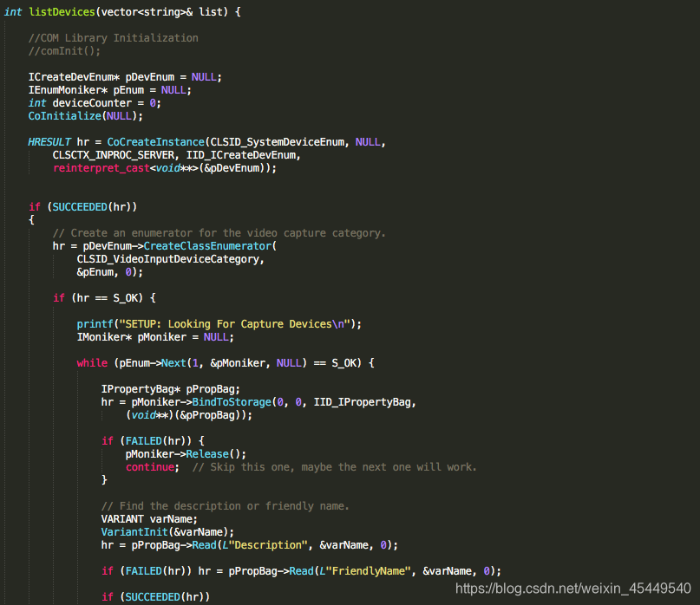The image size is (700, 605).
Task: Click the BindToStorage method call
Action: tap(232, 402)
